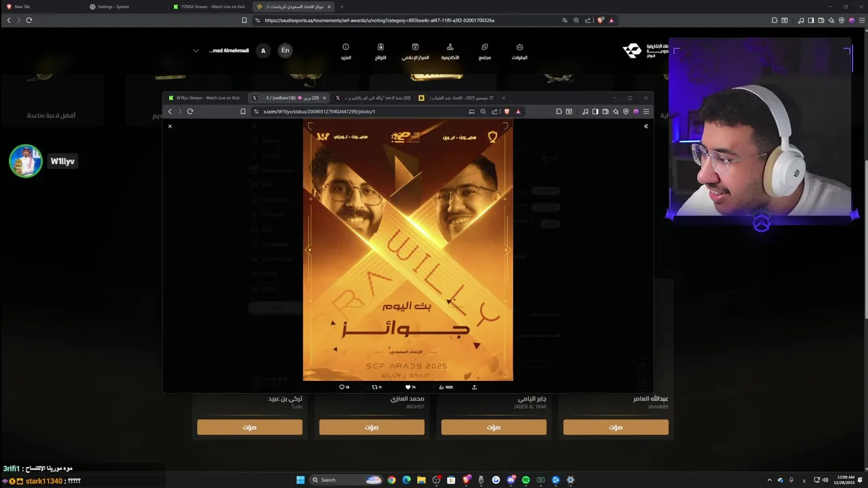This screenshot has height=488, width=868.
Task: Switch language with the En button
Action: click(285, 50)
